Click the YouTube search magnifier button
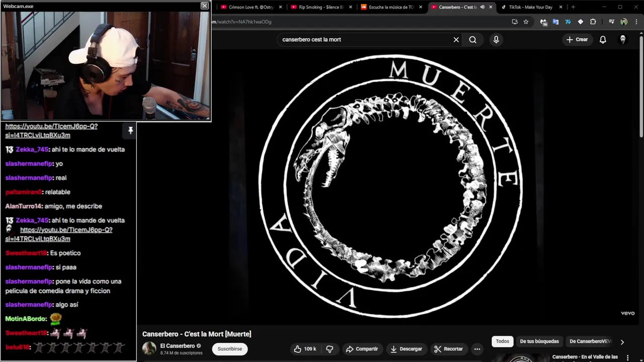644x362 pixels. 473,40
